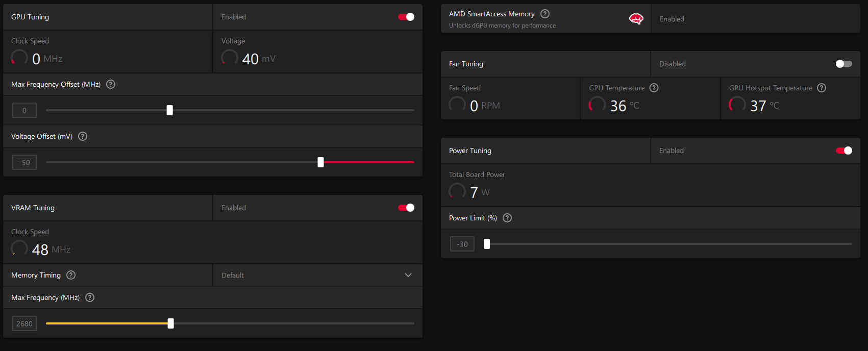Click the Voltage Offset slider handle

(x=320, y=162)
